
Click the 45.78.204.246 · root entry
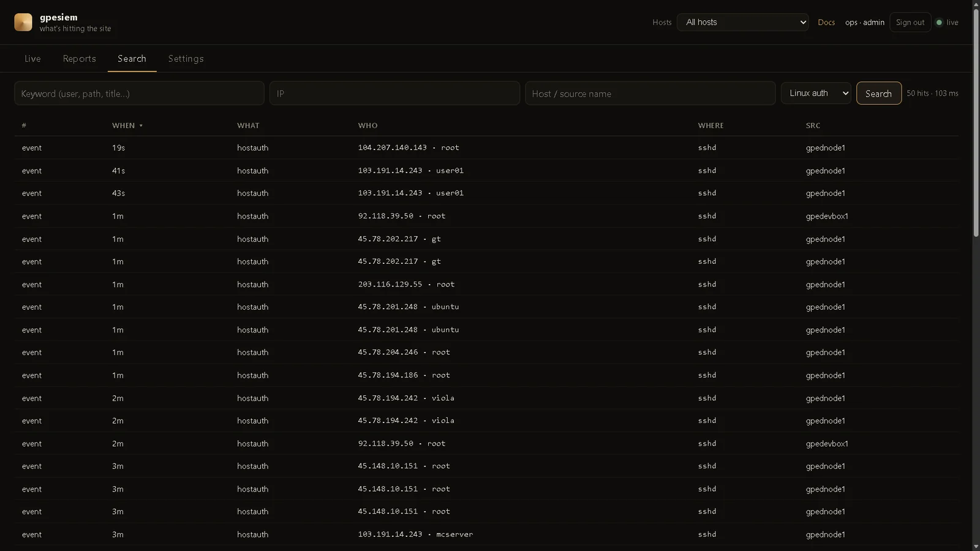click(404, 352)
